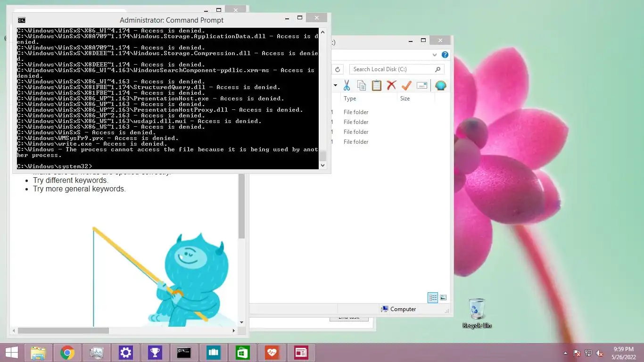This screenshot has width=644, height=362.
Task: Open the Recycle Bin desktop icon
Action: click(477, 313)
